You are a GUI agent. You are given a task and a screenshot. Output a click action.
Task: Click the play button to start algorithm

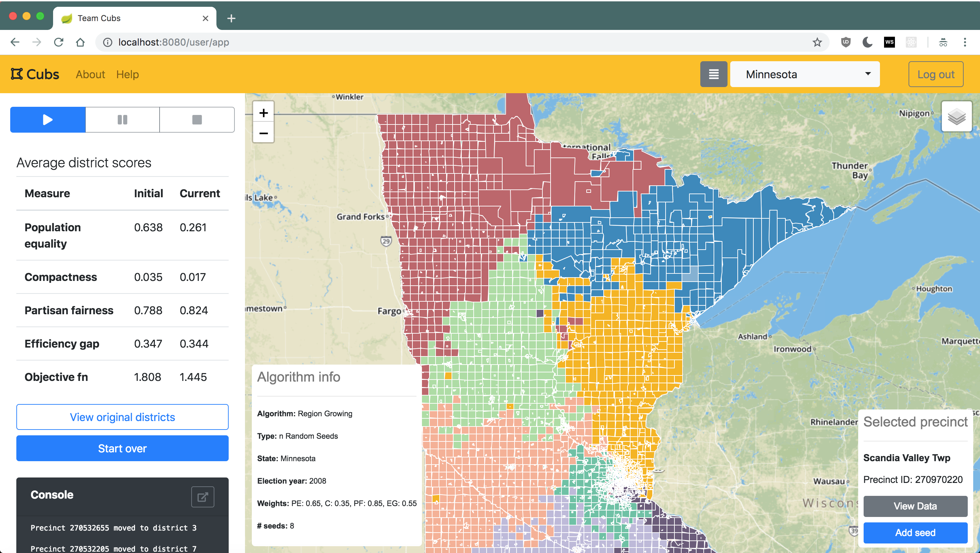47,120
